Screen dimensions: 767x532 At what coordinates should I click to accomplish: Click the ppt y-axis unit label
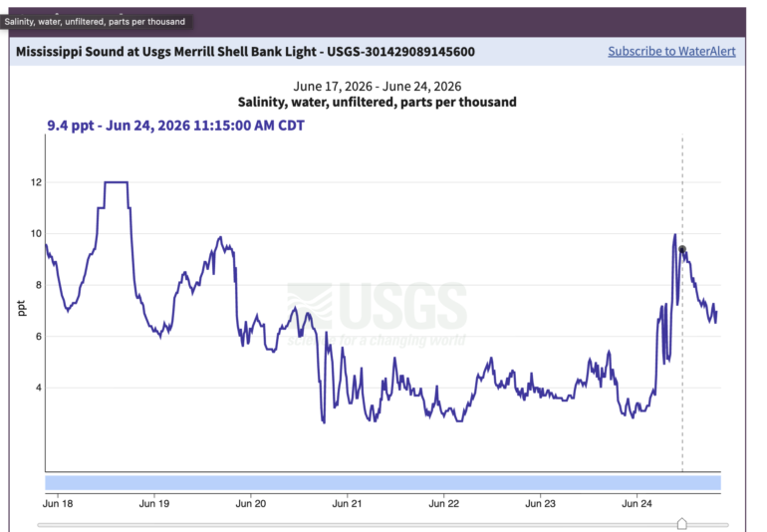click(22, 308)
